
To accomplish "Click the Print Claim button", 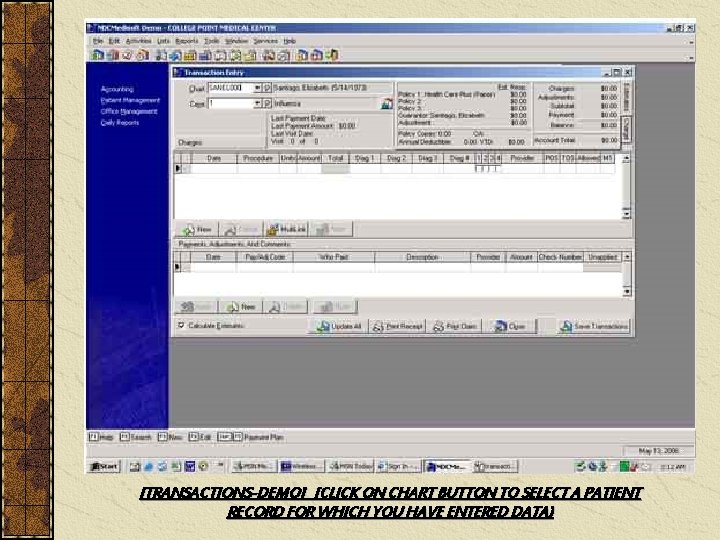I will point(456,326).
